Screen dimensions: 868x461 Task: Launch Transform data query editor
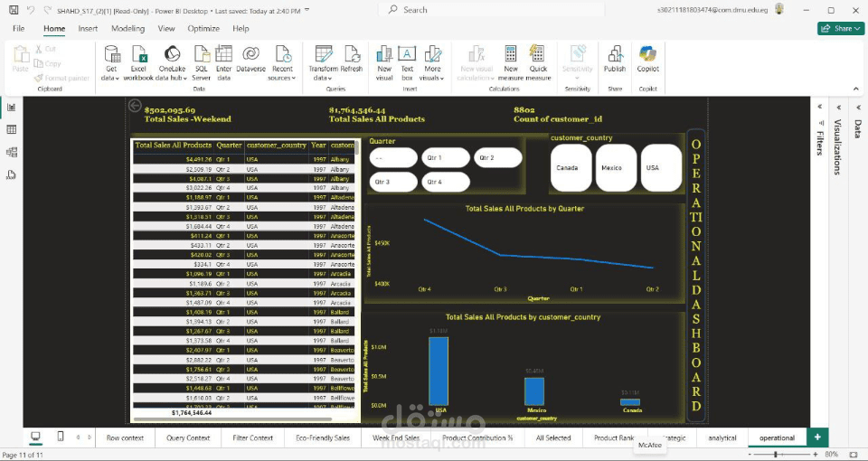[323, 63]
